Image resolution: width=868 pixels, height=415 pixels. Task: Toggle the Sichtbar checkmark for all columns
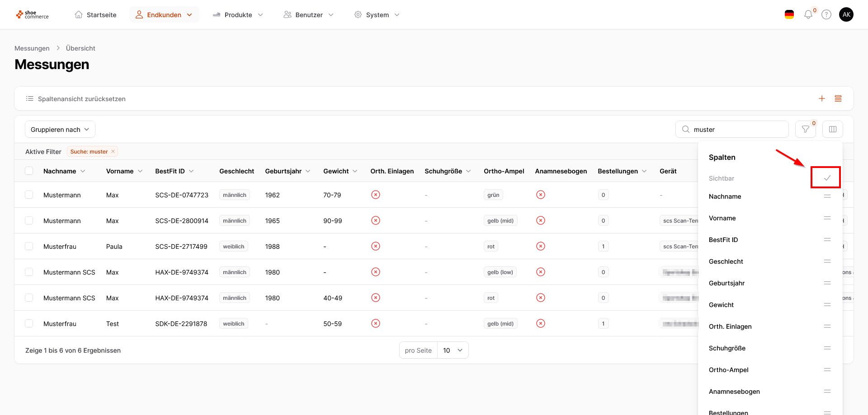(827, 178)
